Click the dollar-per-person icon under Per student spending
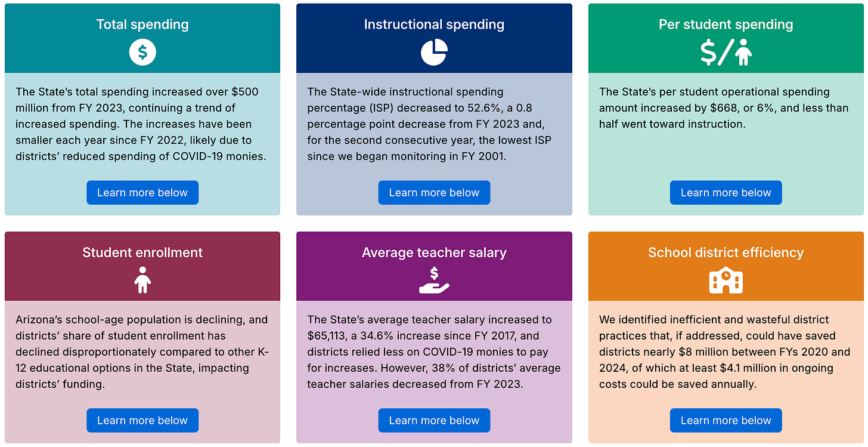The height and width of the screenshot is (447, 868). (x=726, y=52)
